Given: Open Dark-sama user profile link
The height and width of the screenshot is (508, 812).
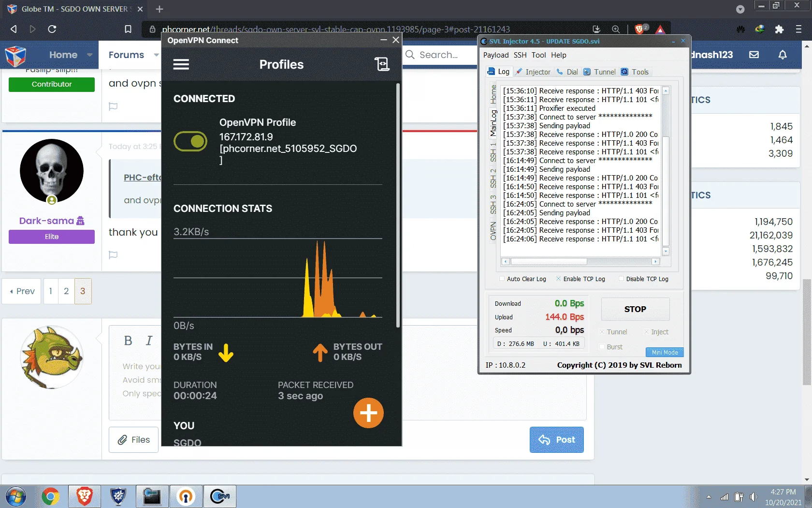Looking at the screenshot, I should (46, 221).
